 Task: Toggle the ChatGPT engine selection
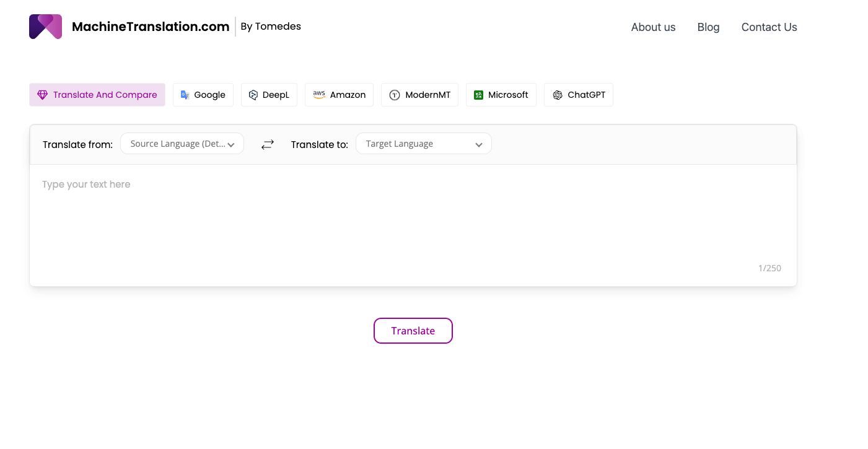[578, 94]
